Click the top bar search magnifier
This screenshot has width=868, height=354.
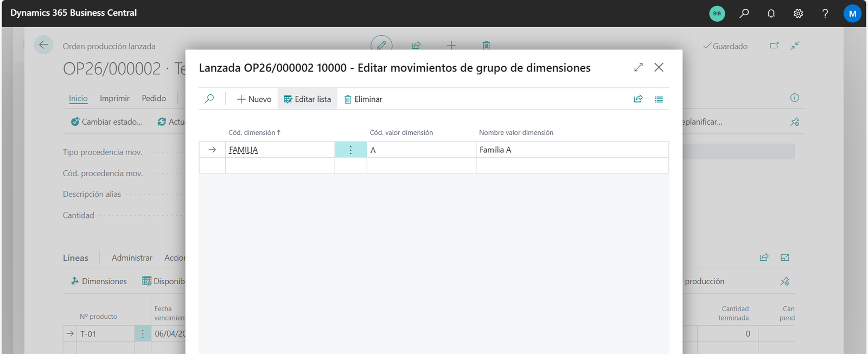point(744,14)
